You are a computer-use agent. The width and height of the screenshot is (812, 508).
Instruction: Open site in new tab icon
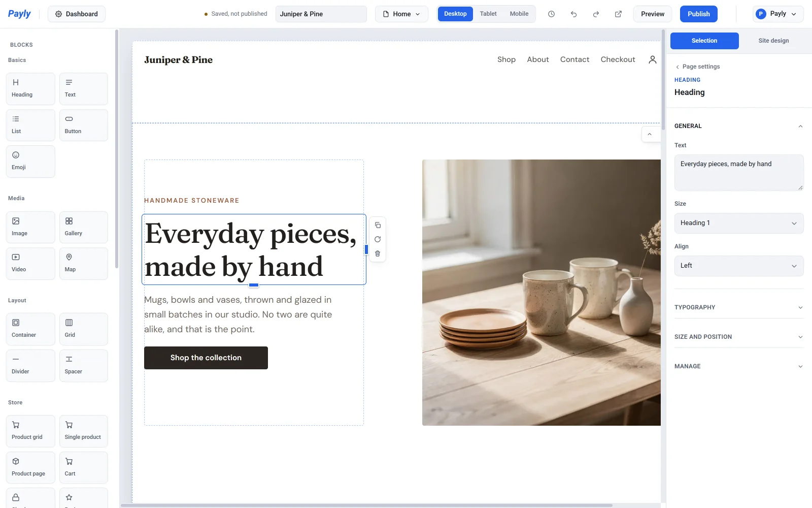pos(618,14)
